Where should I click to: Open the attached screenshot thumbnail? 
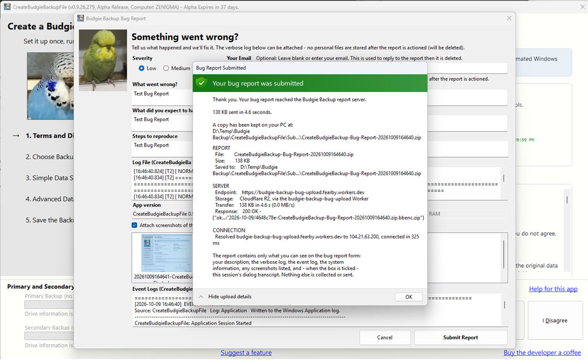click(166, 253)
